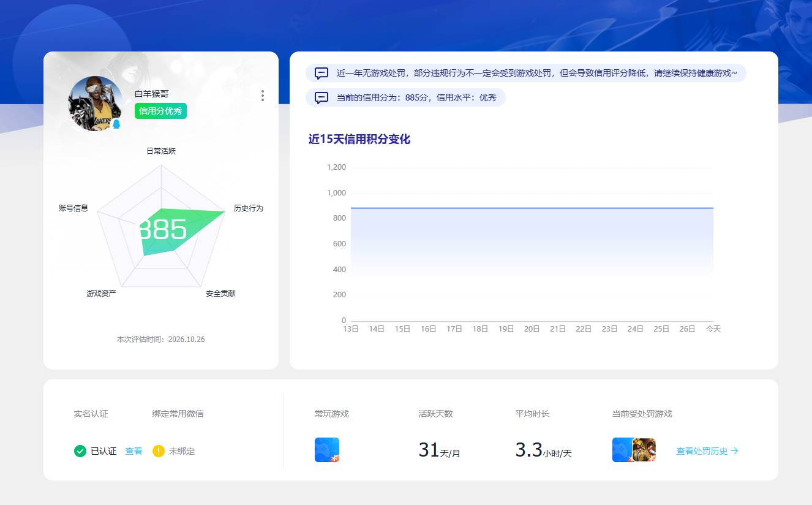
Task: Click the 1,200 value on the chart axis
Action: (x=336, y=167)
